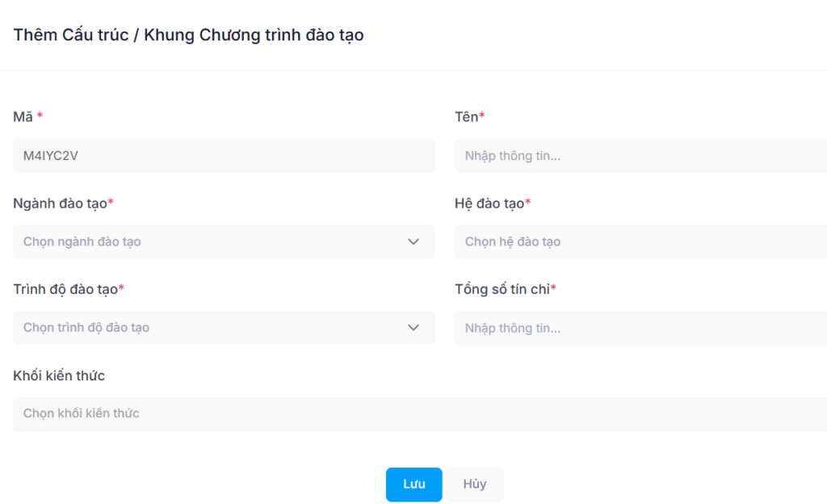Click the Hệ đào tạo label
Screen dimensions: 827x504
pyautogui.click(x=489, y=204)
